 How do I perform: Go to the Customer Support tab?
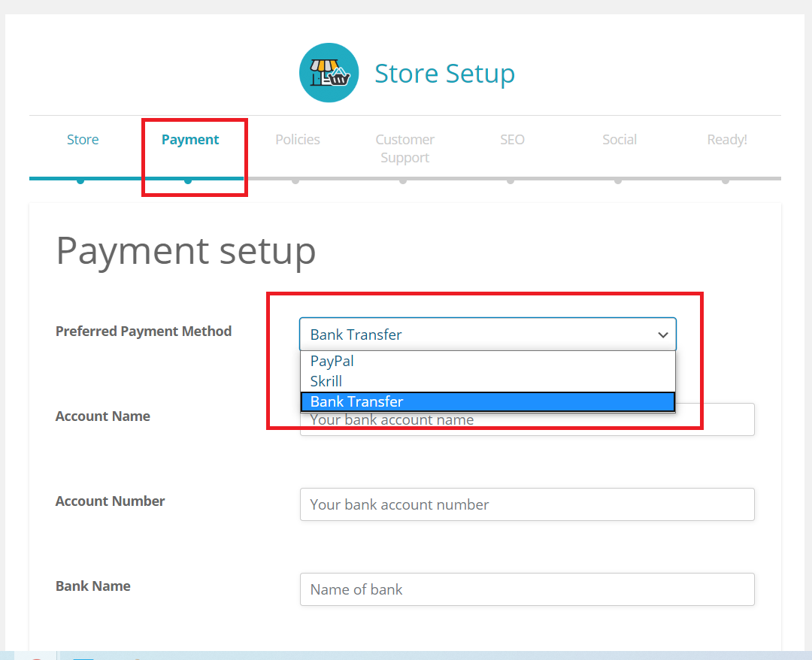click(x=404, y=148)
